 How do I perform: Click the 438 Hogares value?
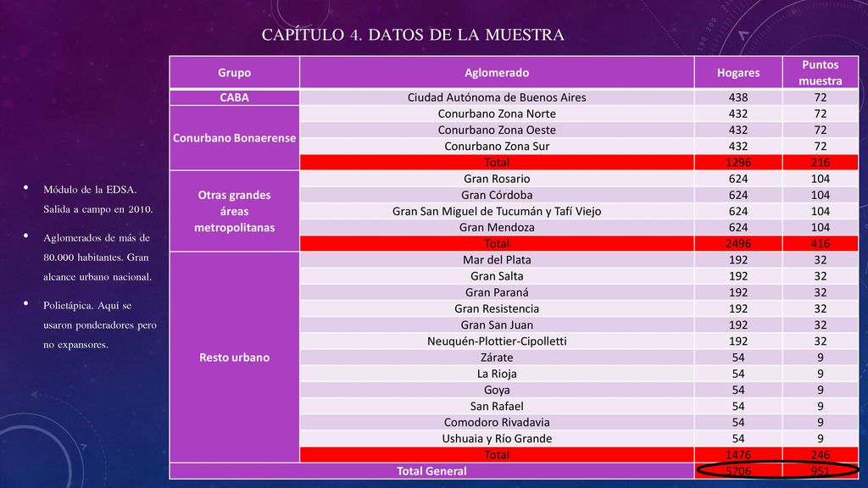(x=738, y=97)
